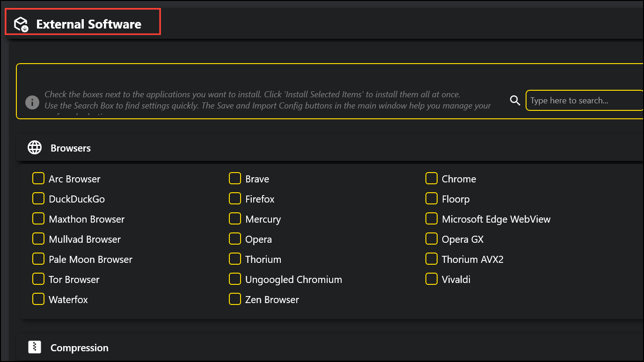Click the magnifying glass search icon

tap(515, 101)
